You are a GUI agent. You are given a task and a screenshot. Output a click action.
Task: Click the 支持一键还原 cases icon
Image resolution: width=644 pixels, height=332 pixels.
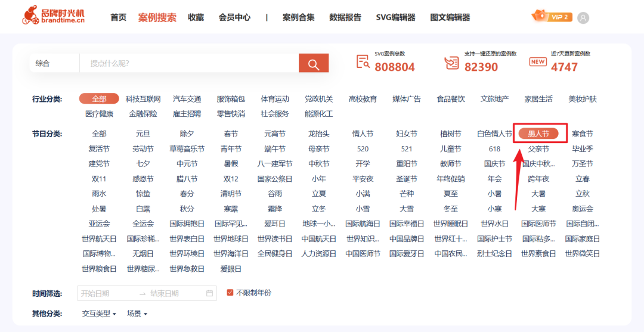coord(452,63)
